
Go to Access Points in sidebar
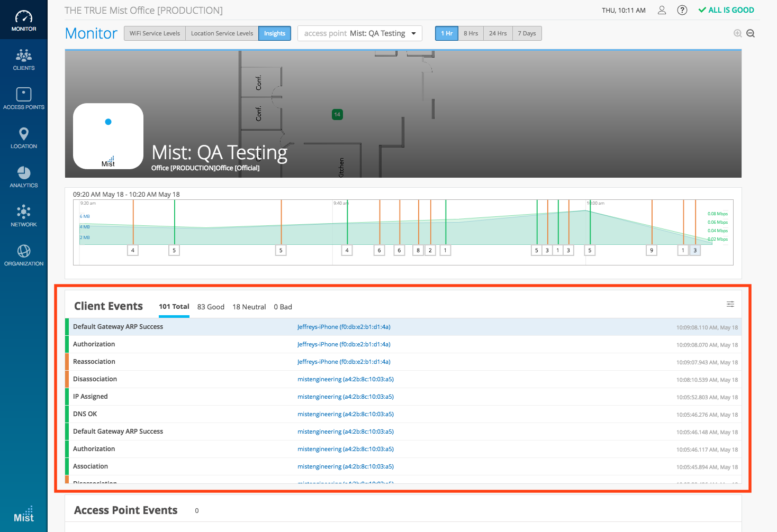(x=24, y=99)
